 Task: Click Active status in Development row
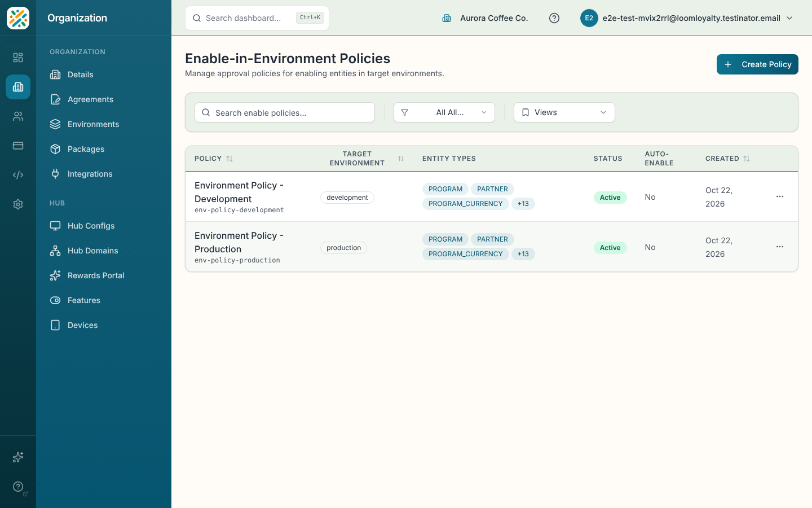pos(610,198)
